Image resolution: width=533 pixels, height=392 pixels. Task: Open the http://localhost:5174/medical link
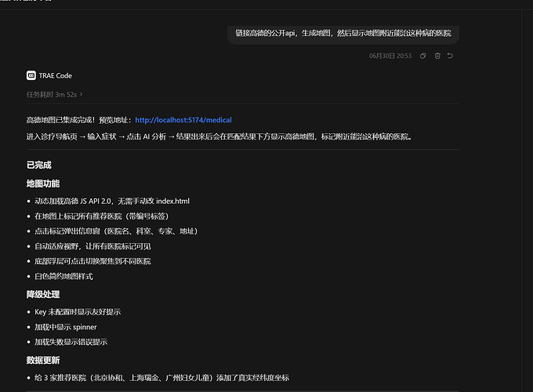[183, 120]
